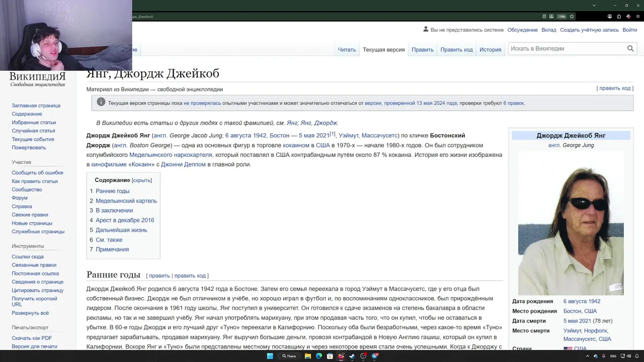Viewport: 644px width, 362px height.
Task: Open 'Джонни Деппом' article link
Action: click(x=183, y=164)
